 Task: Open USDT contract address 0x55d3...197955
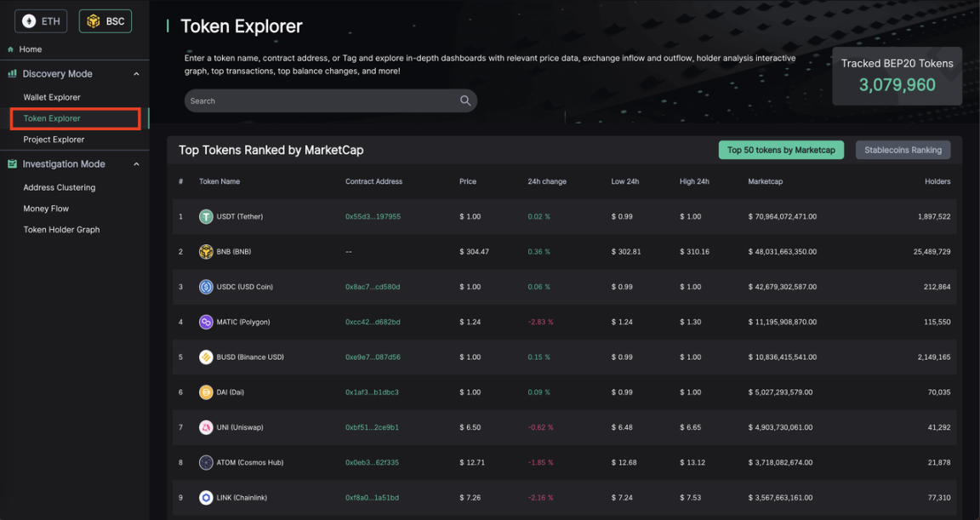point(373,217)
